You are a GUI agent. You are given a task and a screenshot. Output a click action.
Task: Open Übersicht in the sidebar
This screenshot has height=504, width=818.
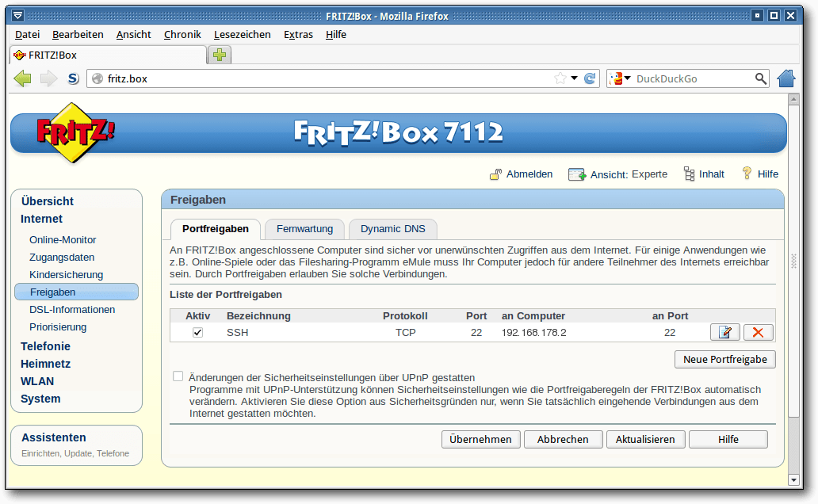pyautogui.click(x=48, y=201)
